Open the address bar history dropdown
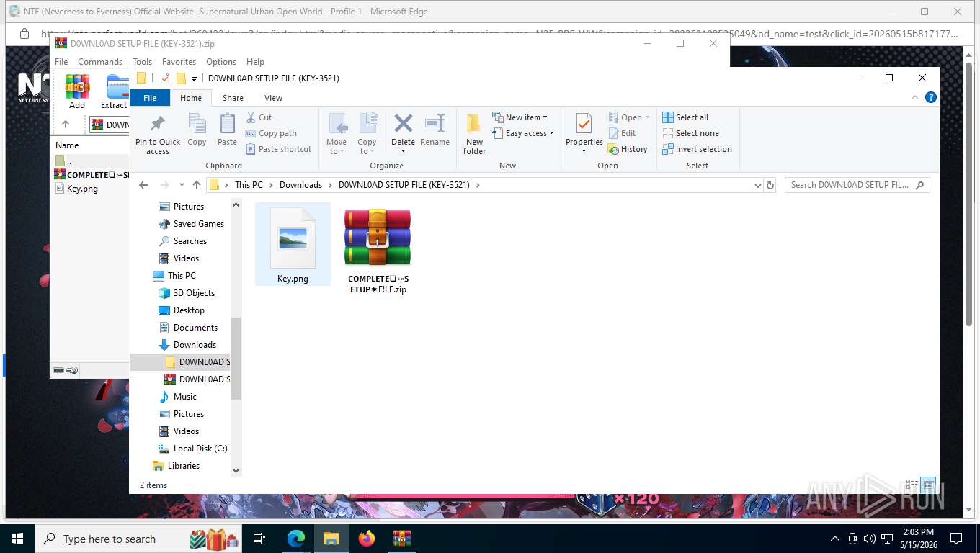The image size is (980, 553). [757, 185]
